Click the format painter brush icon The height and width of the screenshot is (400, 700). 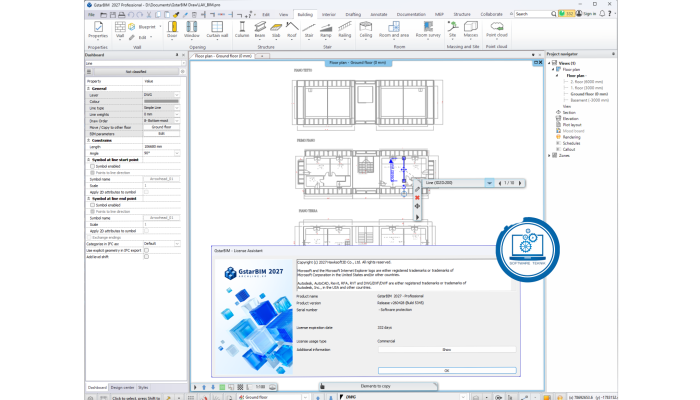(176, 15)
